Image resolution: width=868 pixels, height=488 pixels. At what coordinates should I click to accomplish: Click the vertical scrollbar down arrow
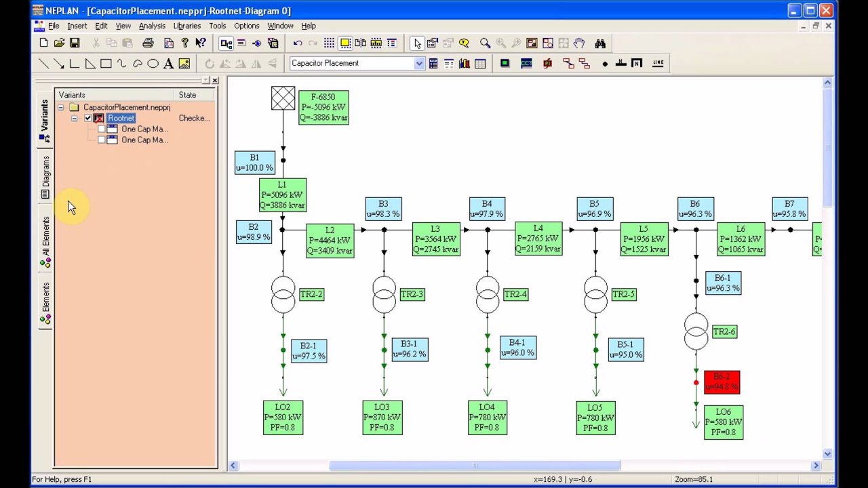point(827,454)
